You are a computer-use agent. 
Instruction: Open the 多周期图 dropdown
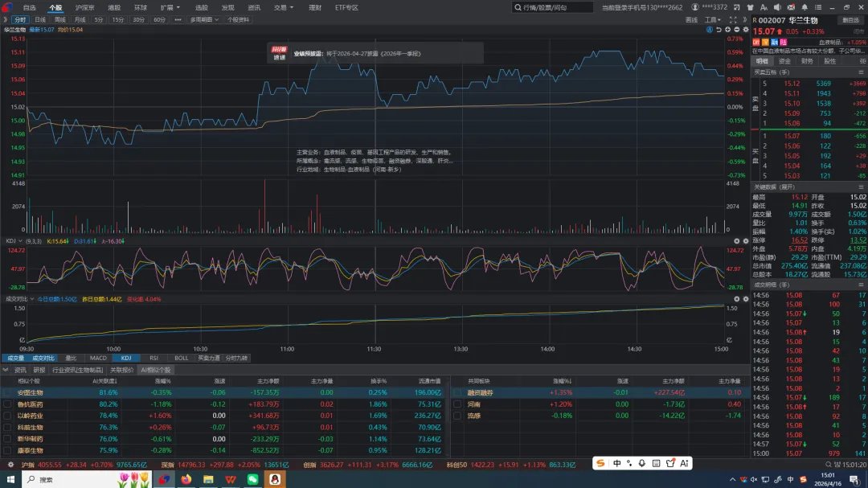click(204, 19)
